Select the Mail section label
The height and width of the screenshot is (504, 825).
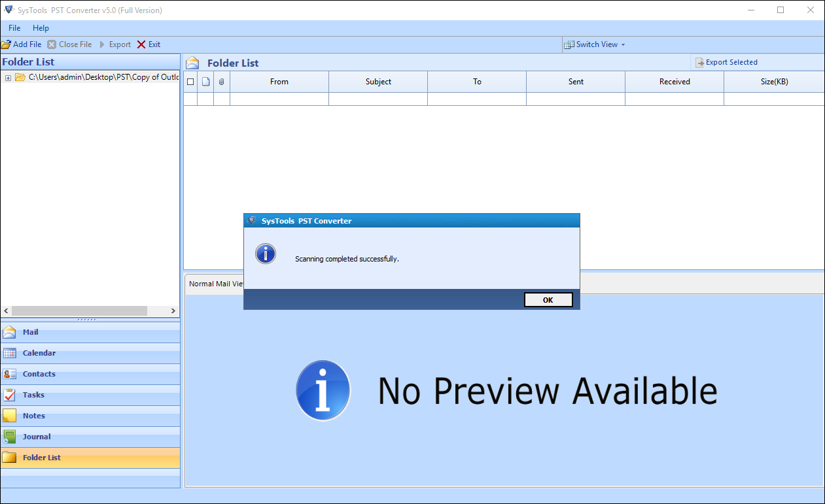31,332
